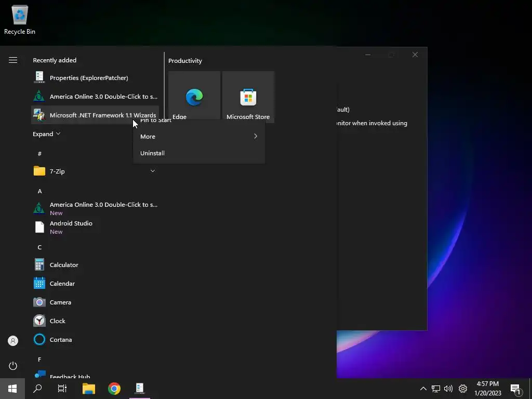The width and height of the screenshot is (532, 399).
Task: Open Microsoft .NET Framework 1.1 Wizards
Action: (x=95, y=115)
